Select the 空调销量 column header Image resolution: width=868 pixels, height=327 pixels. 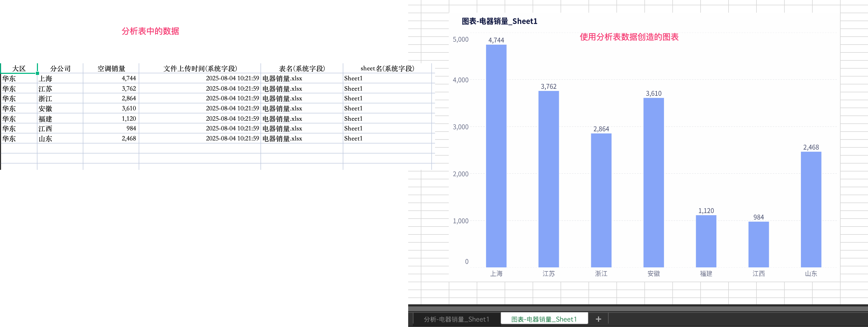pyautogui.click(x=111, y=69)
